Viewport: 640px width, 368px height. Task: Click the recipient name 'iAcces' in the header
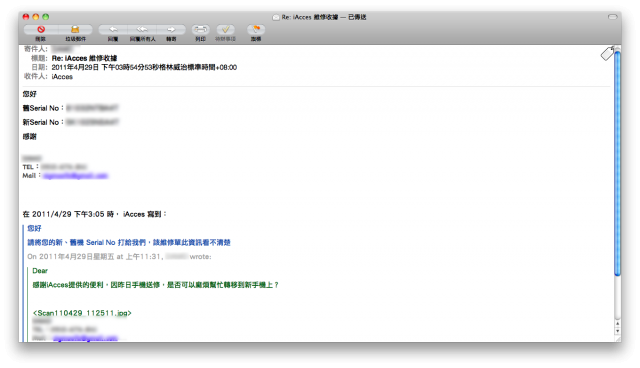(x=62, y=77)
